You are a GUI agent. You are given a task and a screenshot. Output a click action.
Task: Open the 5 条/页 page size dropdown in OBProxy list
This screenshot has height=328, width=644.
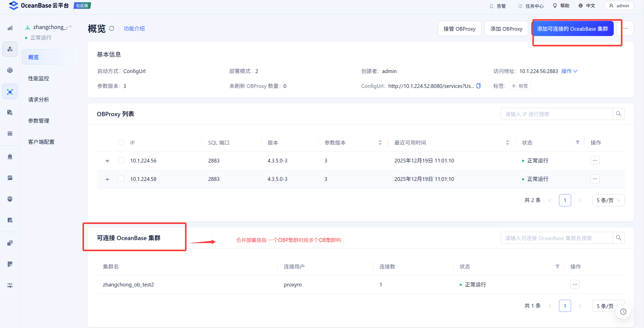(608, 200)
